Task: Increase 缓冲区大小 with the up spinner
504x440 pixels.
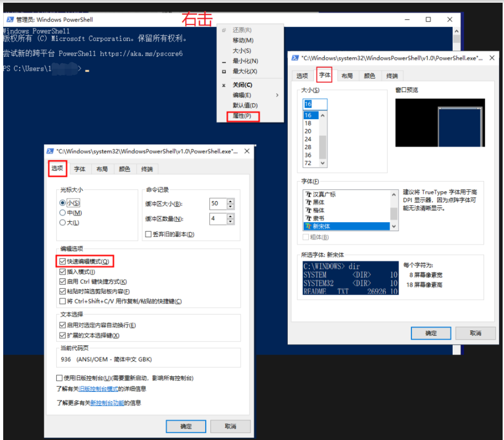Action: 230,201
